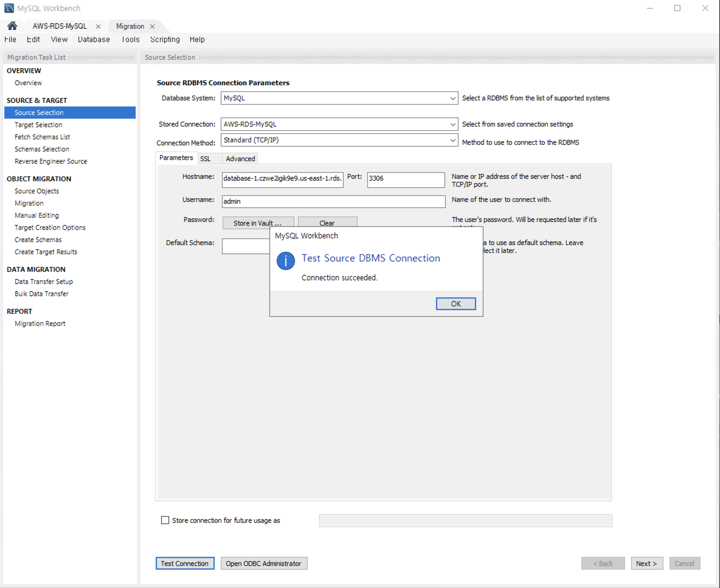Viewport: 720px width, 588px height.
Task: Switch to the SSL tab
Action: 206,159
